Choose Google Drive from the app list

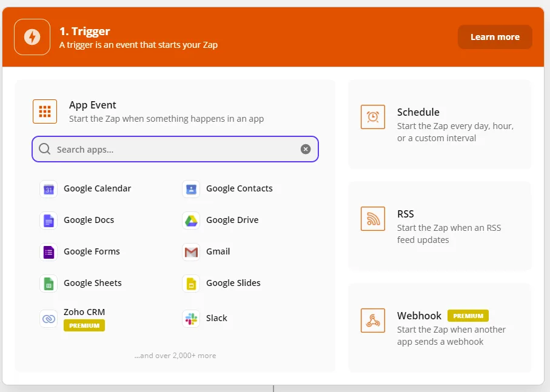(232, 220)
